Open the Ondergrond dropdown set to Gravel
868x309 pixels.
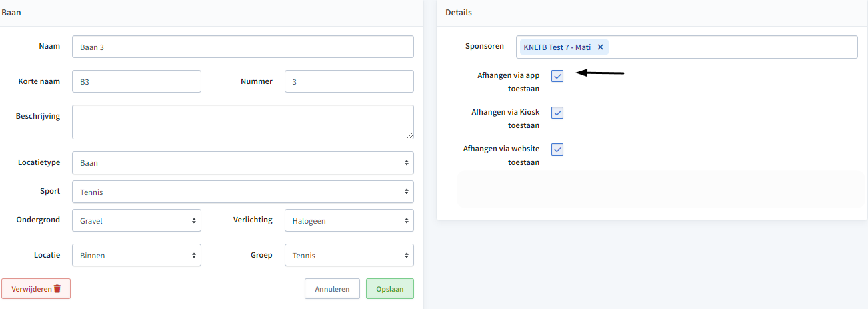click(137, 220)
